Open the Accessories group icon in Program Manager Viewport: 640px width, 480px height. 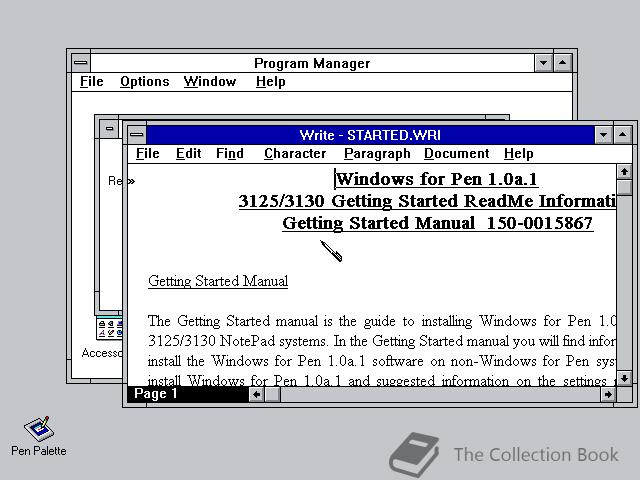109,338
